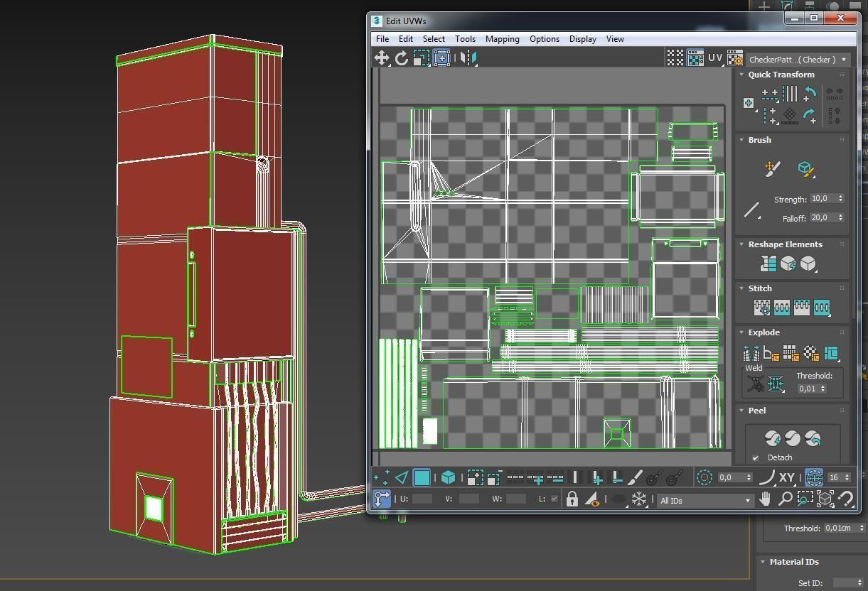
Task: Open the Select menu
Action: tap(434, 39)
